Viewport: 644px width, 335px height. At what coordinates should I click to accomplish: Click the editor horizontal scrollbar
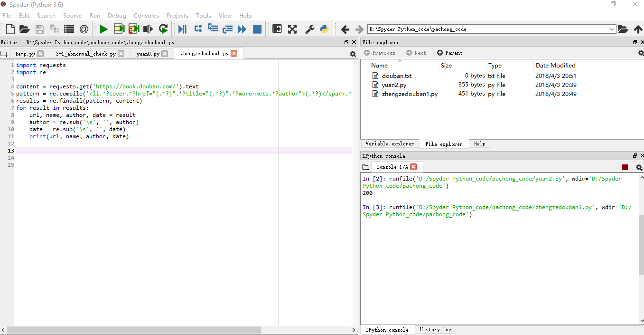[x=133, y=330]
